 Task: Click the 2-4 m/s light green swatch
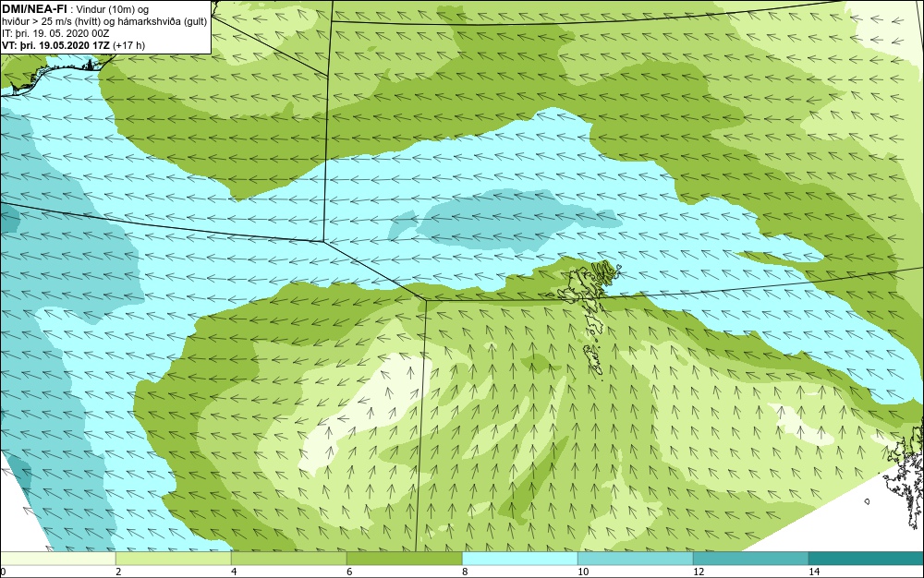pos(174,559)
